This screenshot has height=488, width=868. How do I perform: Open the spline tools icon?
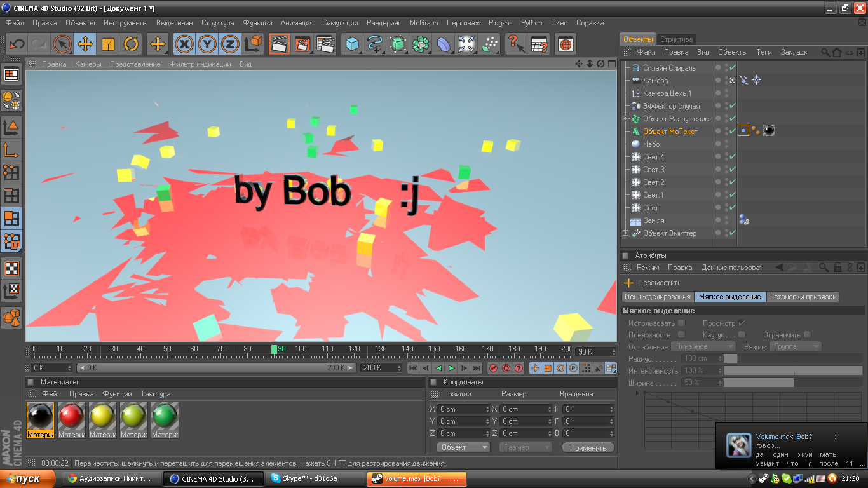click(x=375, y=44)
